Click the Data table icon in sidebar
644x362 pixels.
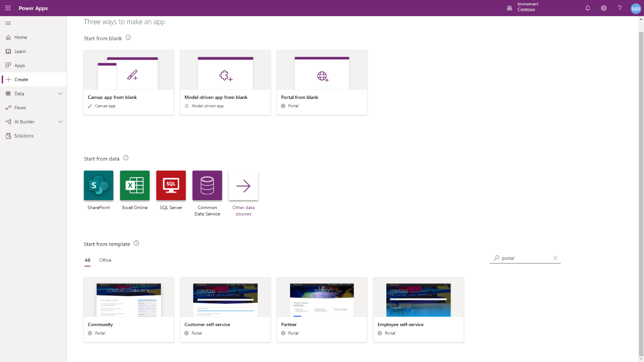(8, 94)
